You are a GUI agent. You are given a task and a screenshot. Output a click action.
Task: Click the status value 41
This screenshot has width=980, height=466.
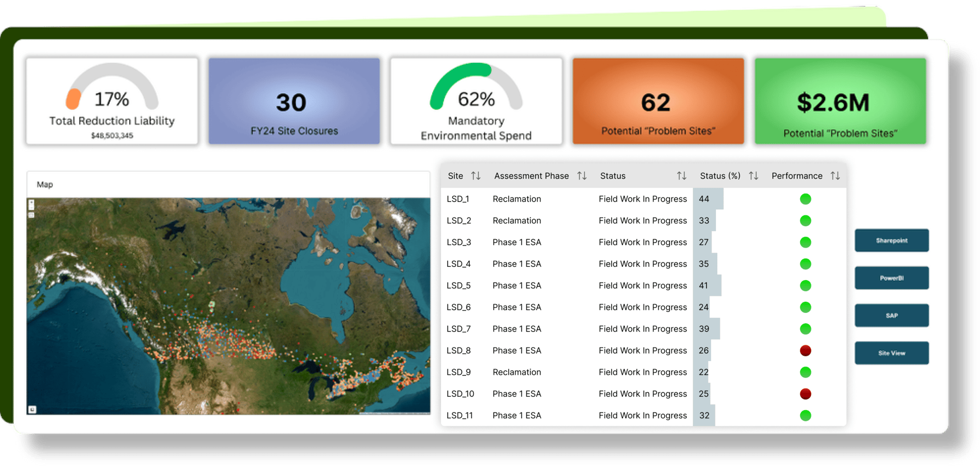pyautogui.click(x=704, y=285)
